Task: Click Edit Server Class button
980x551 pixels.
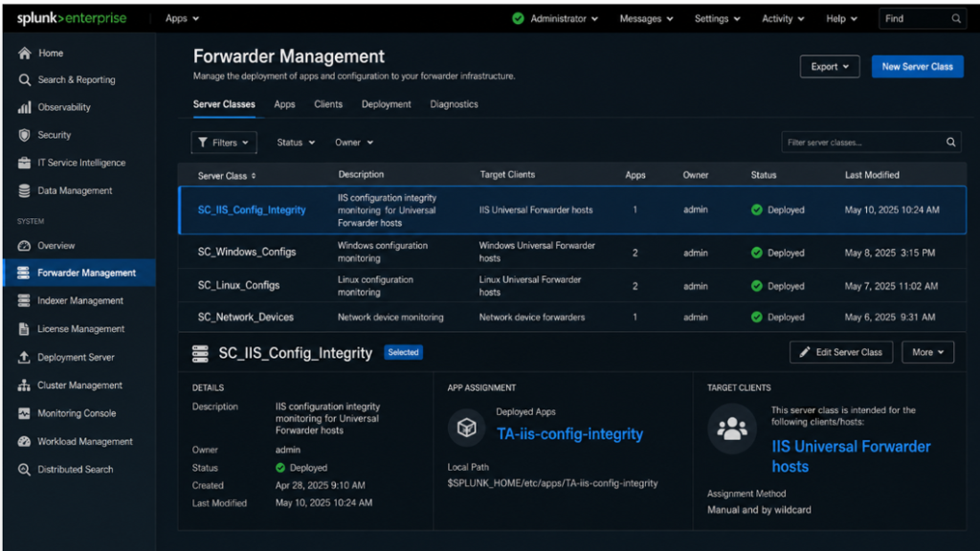Action: (841, 352)
